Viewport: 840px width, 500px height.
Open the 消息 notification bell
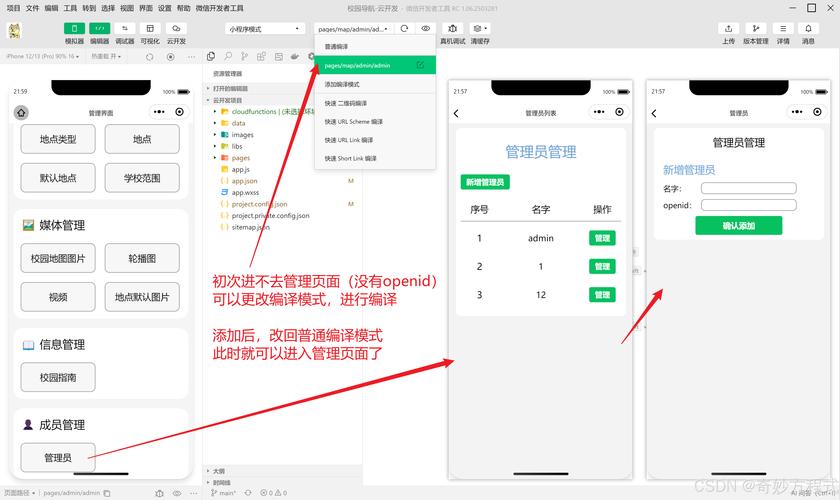(808, 28)
